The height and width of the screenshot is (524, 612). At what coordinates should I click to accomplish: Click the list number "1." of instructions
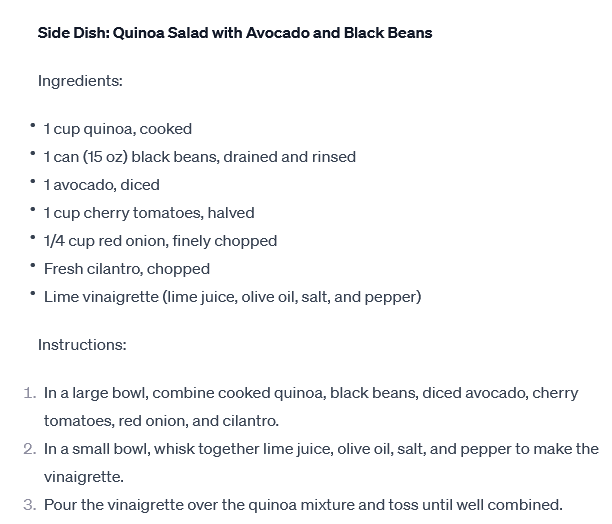pyautogui.click(x=30, y=393)
